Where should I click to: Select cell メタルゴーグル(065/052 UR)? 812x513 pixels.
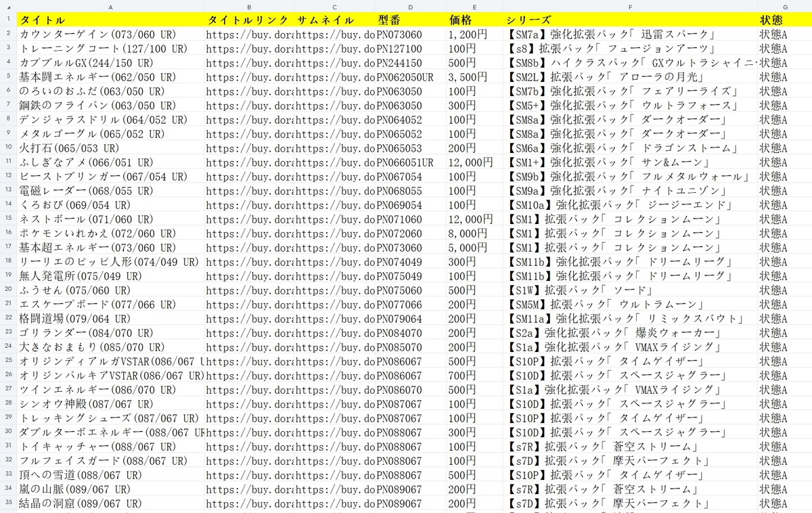(110, 133)
